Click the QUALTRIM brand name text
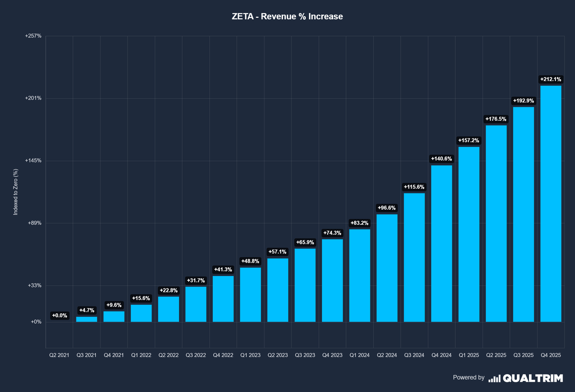This screenshot has height=392, width=575. pos(534,378)
